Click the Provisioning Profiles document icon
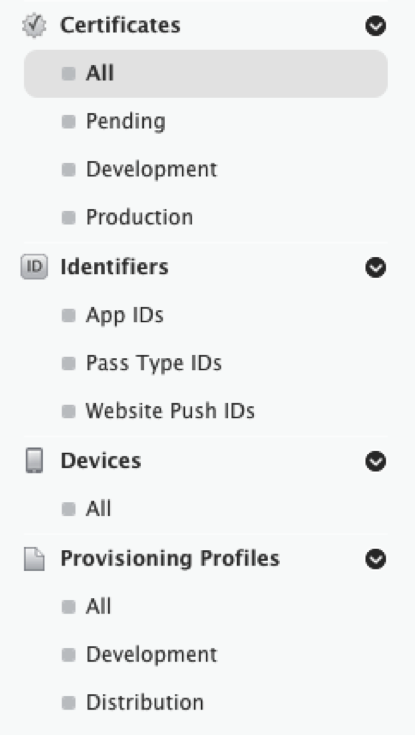 coord(34,559)
